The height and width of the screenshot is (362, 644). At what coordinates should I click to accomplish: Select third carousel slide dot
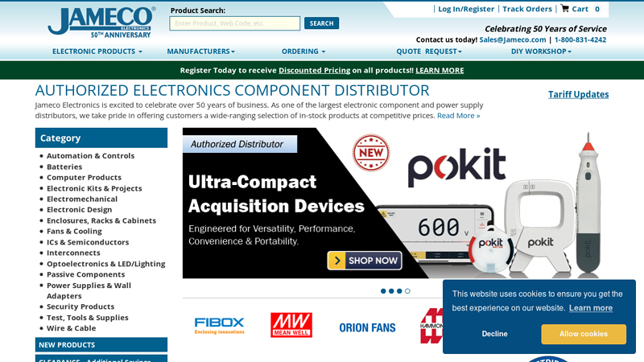click(x=399, y=291)
